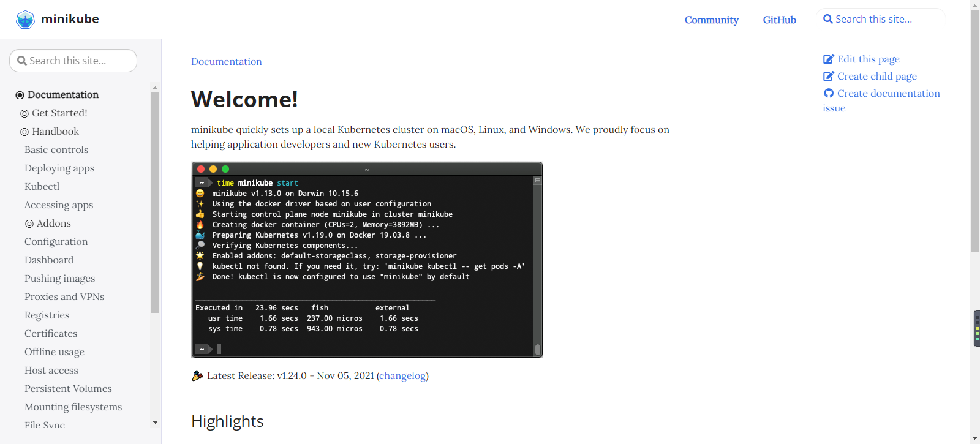The width and height of the screenshot is (980, 444).
Task: Click the search magnifier icon in the header
Action: click(x=828, y=19)
